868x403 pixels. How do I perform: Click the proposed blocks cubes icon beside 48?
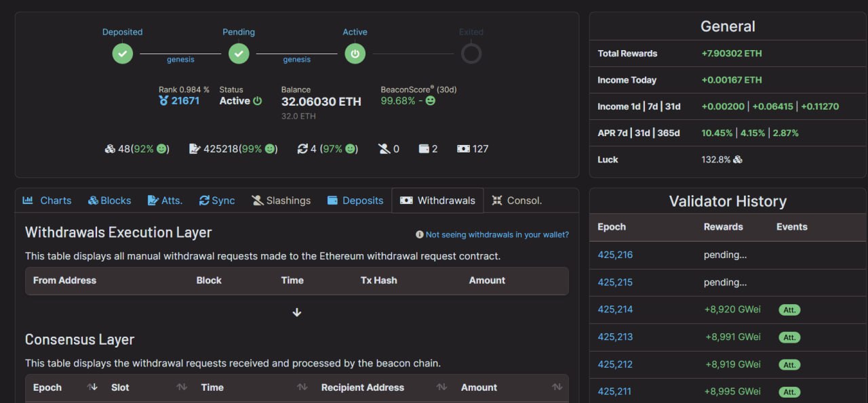pyautogui.click(x=110, y=149)
